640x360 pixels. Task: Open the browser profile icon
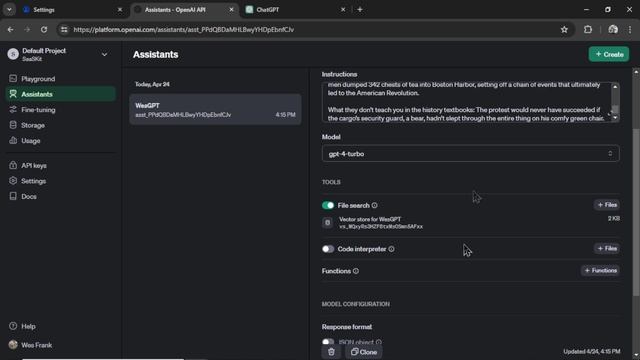coord(613,30)
